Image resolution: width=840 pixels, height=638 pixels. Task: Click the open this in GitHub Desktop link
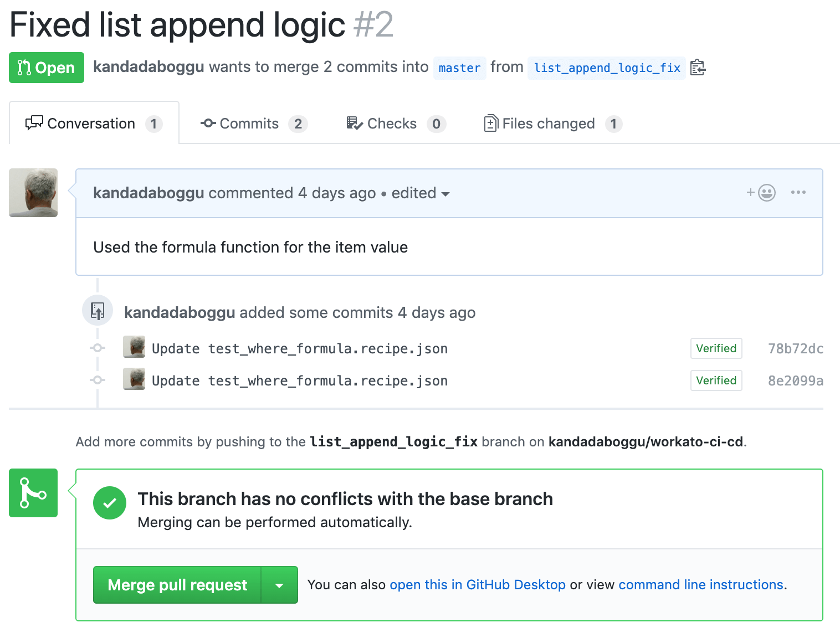click(478, 585)
